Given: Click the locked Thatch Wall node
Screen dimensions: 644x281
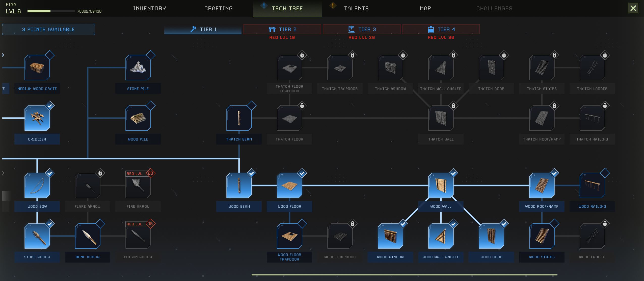Looking at the screenshot, I should tap(441, 118).
